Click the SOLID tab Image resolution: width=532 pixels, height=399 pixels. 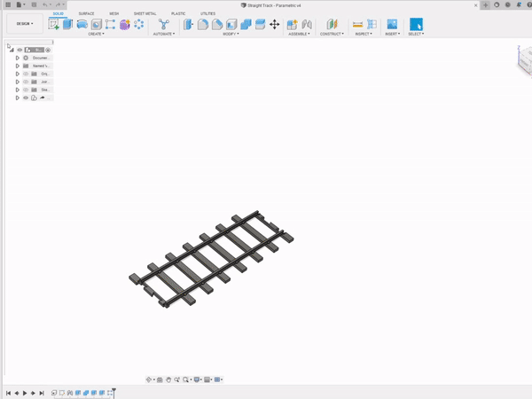(x=58, y=13)
